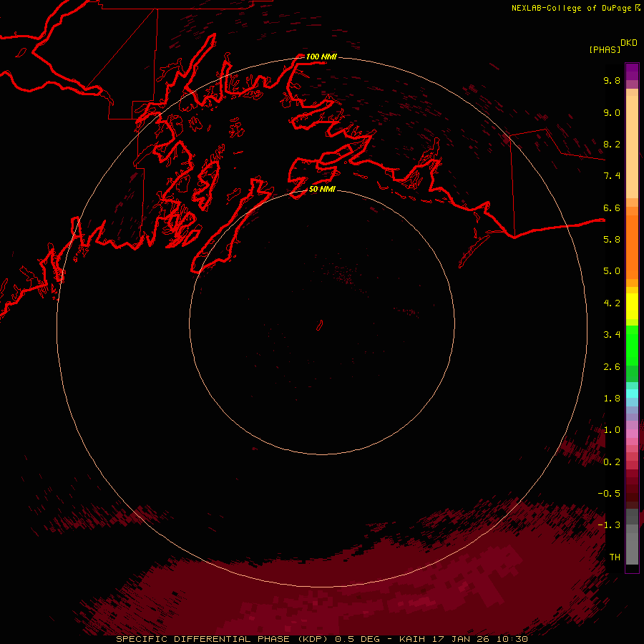
Task: Click the gray swatch at color bar bottom
Action: 632,548
